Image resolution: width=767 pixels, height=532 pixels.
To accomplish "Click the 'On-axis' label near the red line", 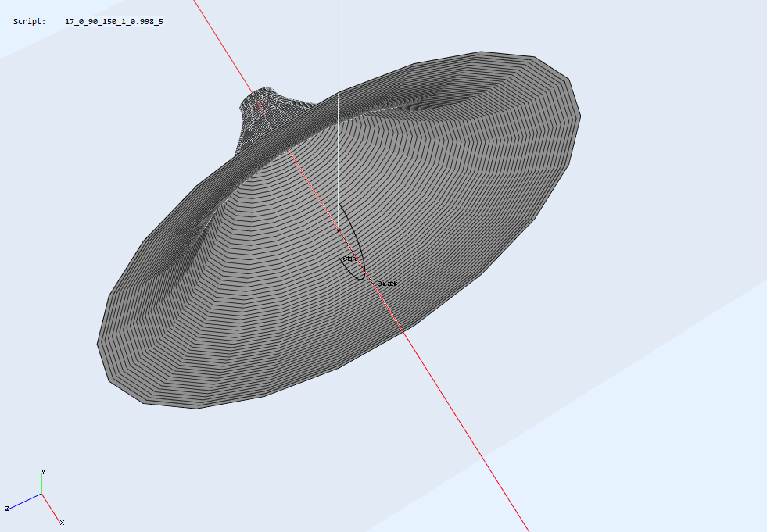I will (x=387, y=284).
